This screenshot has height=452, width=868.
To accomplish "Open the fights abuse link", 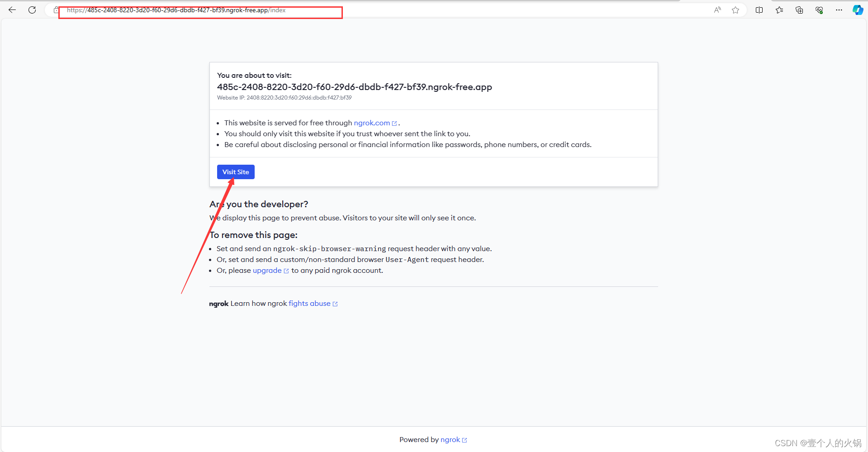I will click(309, 304).
